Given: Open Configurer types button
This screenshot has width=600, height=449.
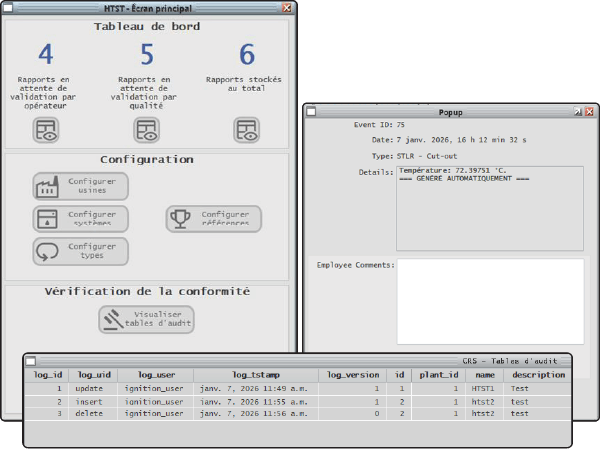Looking at the screenshot, I should coord(80,251).
